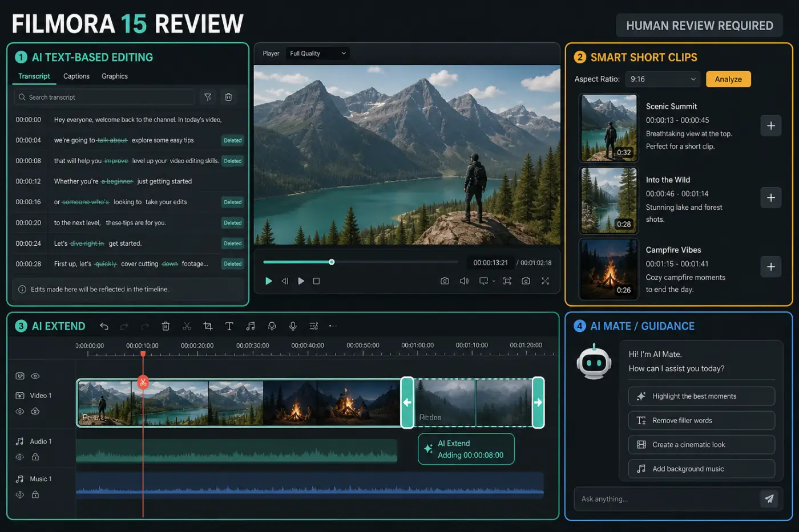Image resolution: width=799 pixels, height=532 pixels.
Task: Start playback with the green play button
Action: (268, 281)
